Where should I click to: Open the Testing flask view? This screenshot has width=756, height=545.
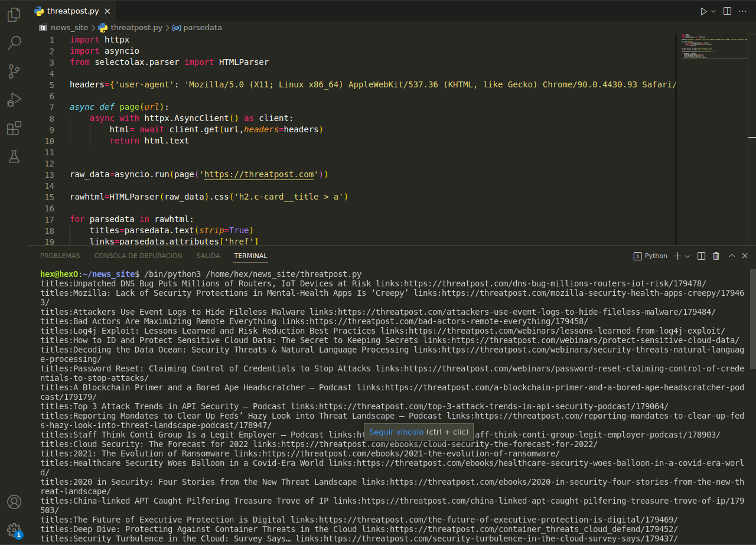click(14, 156)
